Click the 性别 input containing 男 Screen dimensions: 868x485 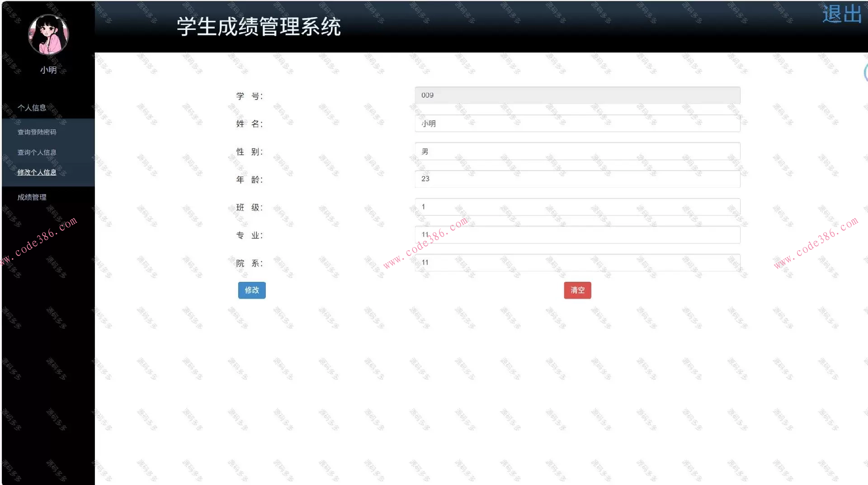coord(577,151)
